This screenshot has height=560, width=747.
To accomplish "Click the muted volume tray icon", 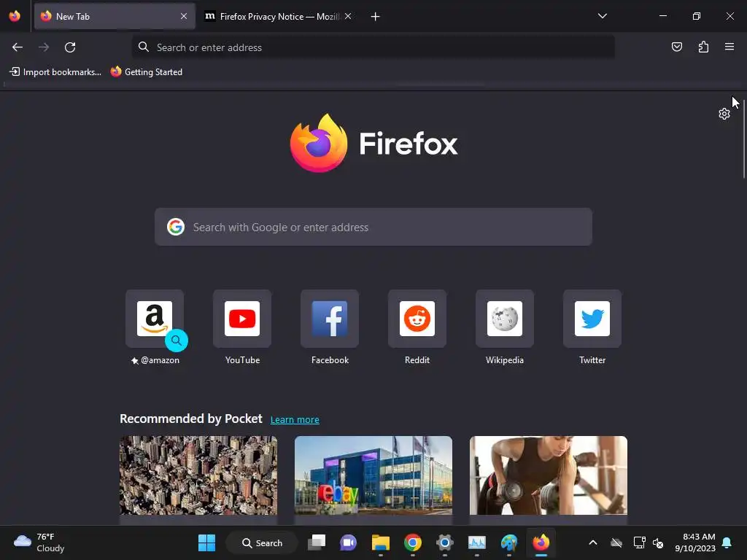I will (659, 542).
